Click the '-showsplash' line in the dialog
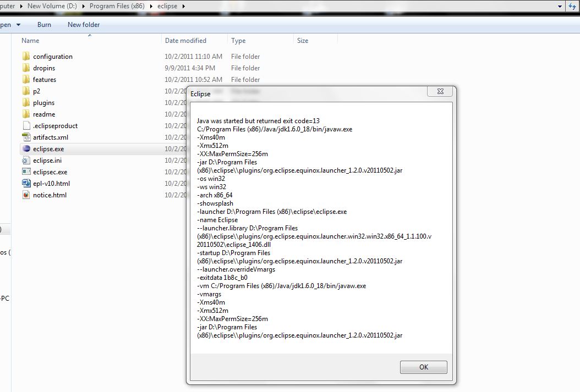 pos(215,203)
